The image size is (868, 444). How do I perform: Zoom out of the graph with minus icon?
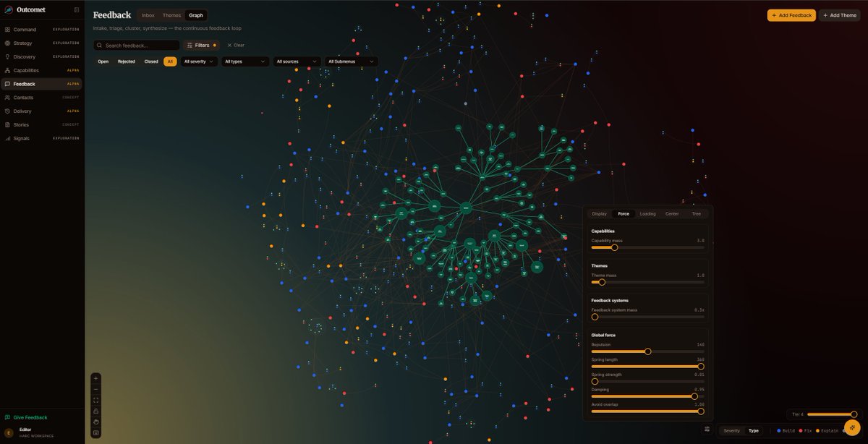tap(96, 389)
